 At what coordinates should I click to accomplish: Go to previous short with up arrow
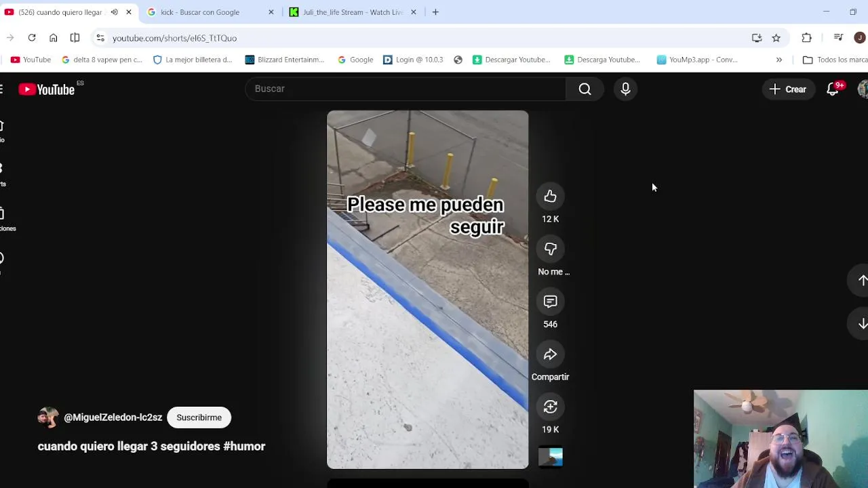tap(862, 281)
